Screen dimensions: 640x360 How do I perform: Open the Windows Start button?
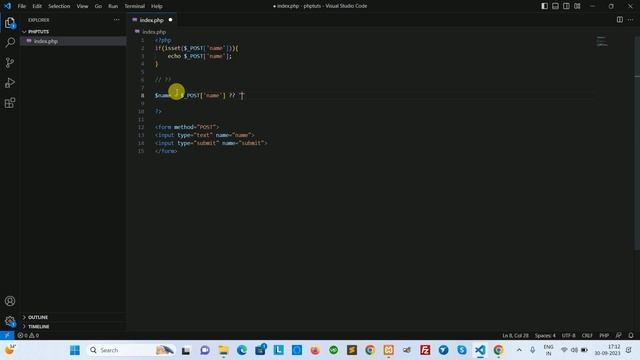click(75, 350)
